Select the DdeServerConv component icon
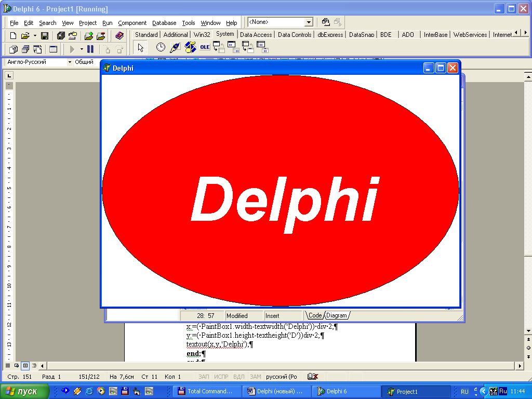The image size is (532, 399). (248, 47)
